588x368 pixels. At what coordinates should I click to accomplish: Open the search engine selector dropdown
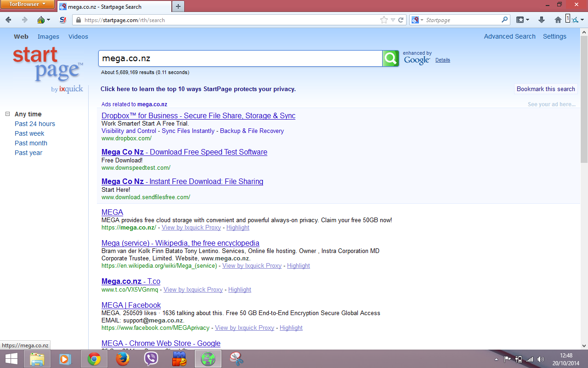click(x=417, y=20)
